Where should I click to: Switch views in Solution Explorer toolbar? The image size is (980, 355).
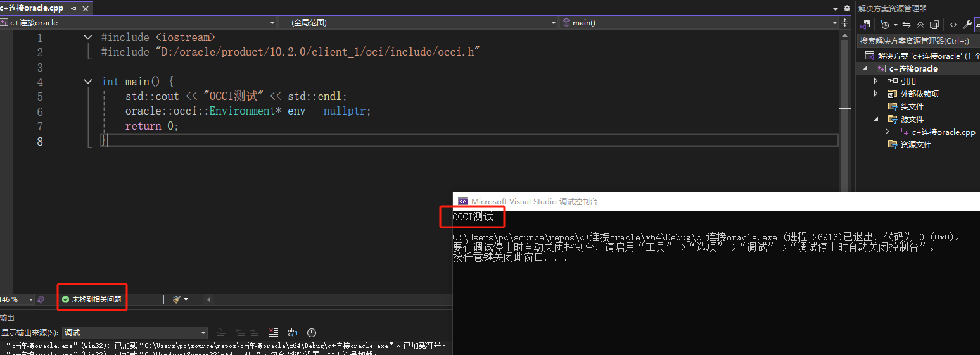[x=865, y=25]
